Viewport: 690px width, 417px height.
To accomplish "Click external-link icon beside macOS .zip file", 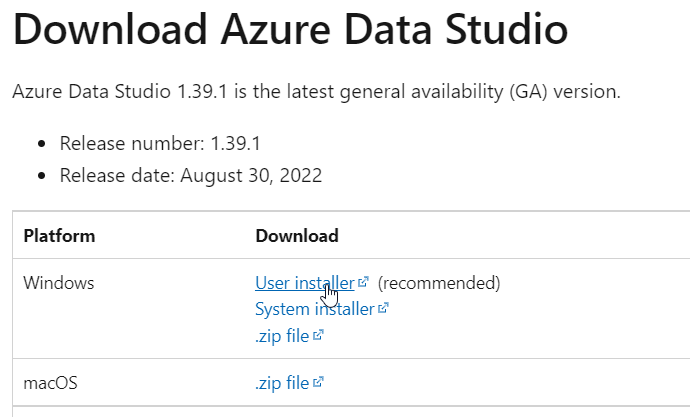I will [x=318, y=382].
